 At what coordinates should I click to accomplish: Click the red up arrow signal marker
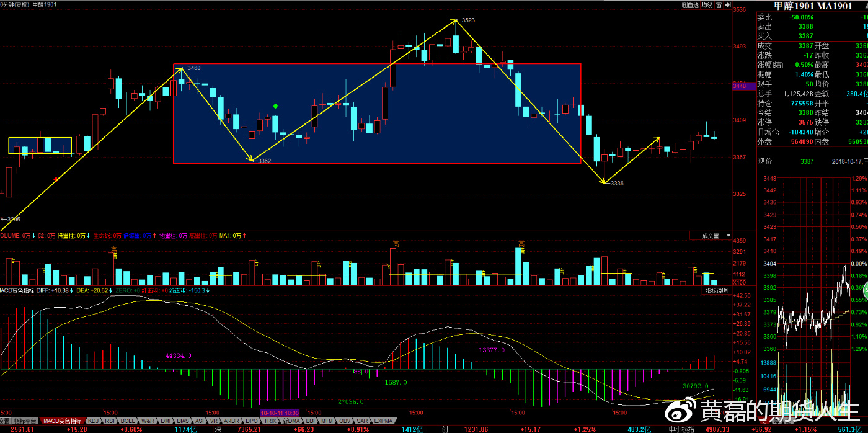pos(56,179)
